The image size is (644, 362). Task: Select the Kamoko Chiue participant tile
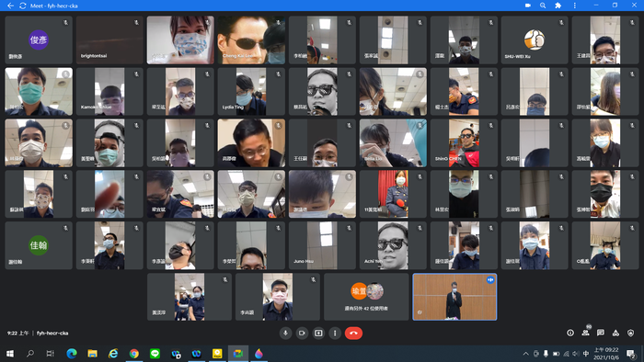click(109, 92)
